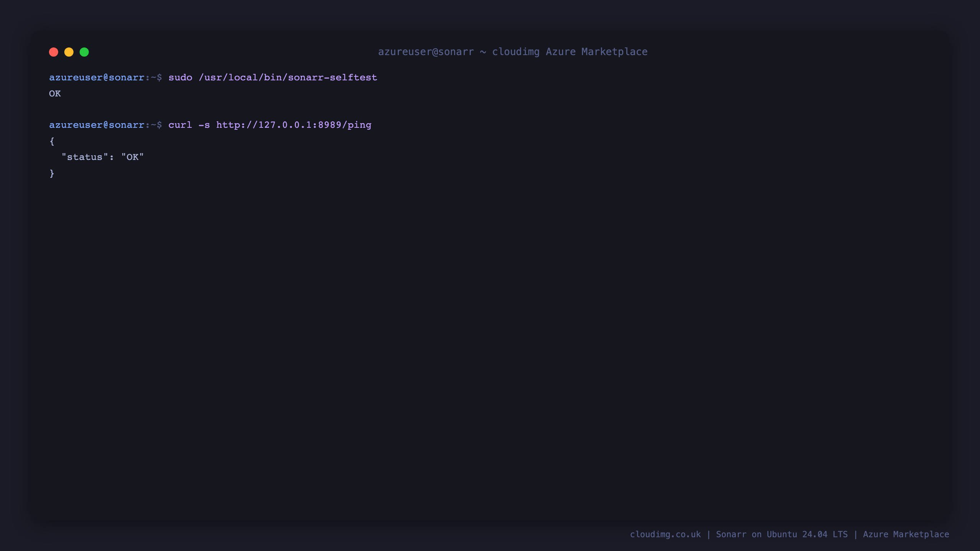Click the footer text 'cloudimg.co.uk | Sonarr on Ubuntu 24.04 LTS'
Screen dimensions: 980x551
coord(739,534)
